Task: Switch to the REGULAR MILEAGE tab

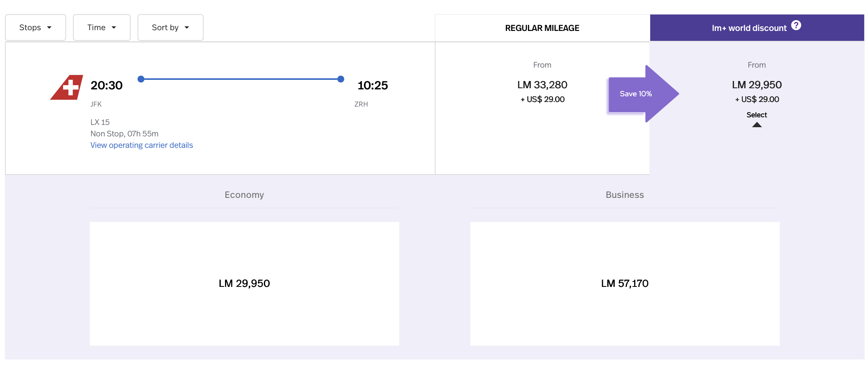Action: point(542,28)
